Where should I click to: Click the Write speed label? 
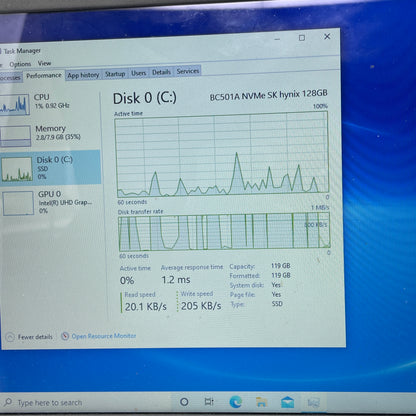[x=197, y=294]
